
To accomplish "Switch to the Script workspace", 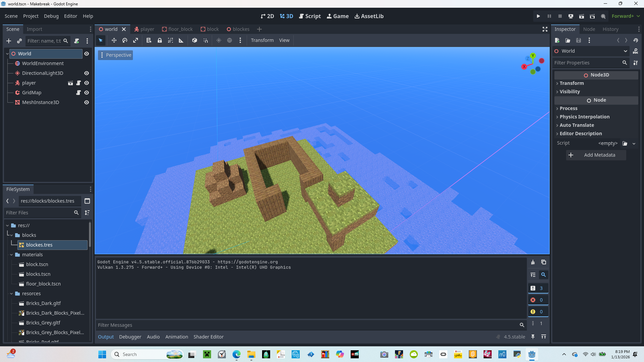I will tap(310, 16).
